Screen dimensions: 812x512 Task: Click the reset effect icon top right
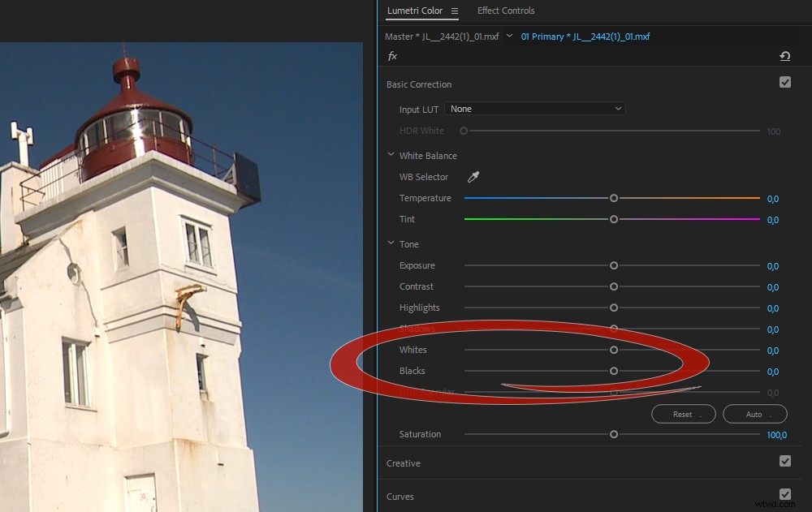[784, 56]
